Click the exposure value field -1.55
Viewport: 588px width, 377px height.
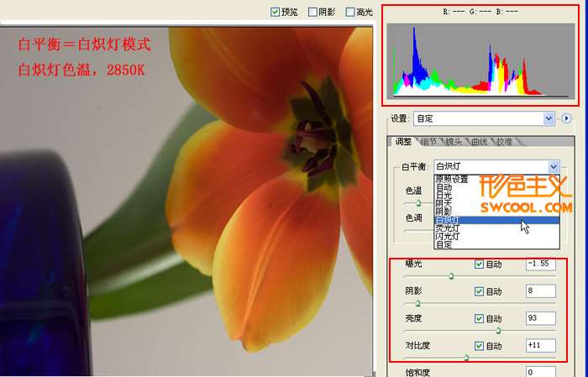pyautogui.click(x=541, y=264)
